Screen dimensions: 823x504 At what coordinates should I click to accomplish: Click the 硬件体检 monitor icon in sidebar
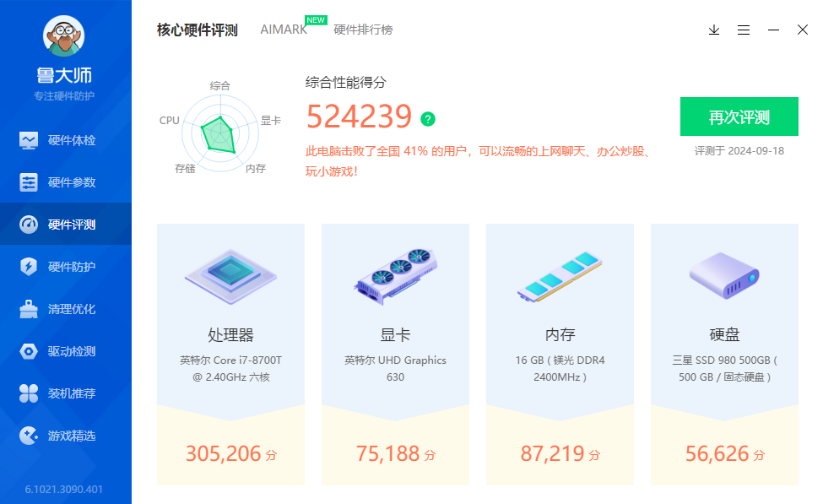click(29, 140)
